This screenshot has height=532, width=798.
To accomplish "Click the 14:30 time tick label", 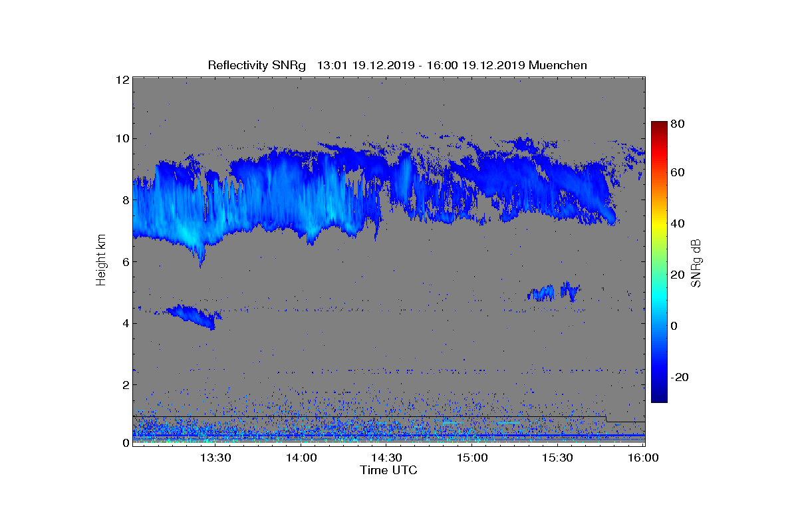I will 386,458.
